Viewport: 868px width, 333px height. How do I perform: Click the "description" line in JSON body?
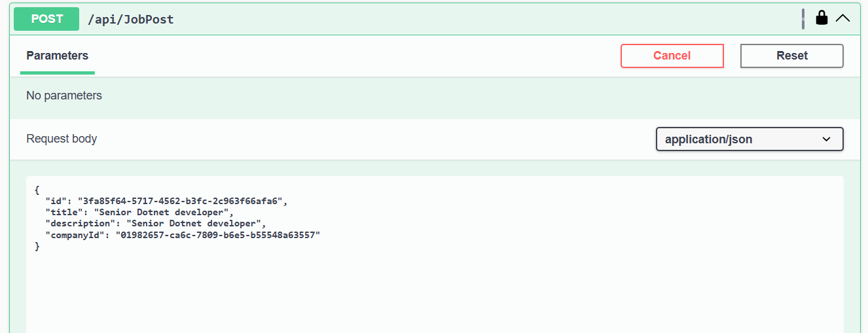click(x=156, y=224)
